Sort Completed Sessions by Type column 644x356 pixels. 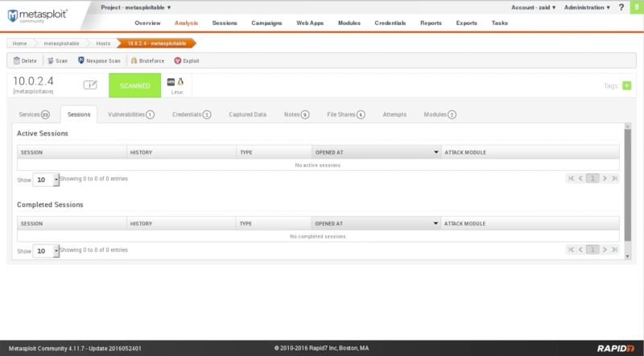coord(274,223)
